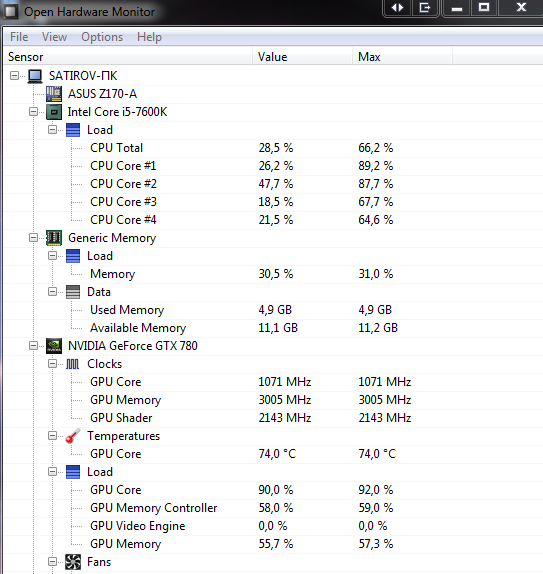This screenshot has height=574, width=543.
Task: Collapse the GPU Load group
Action: click(x=52, y=472)
